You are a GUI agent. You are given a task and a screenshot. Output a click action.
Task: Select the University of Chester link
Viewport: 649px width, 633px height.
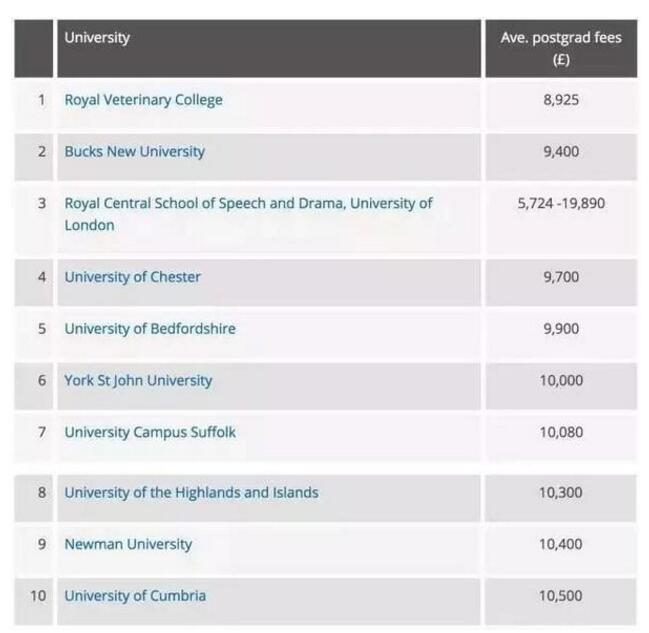click(132, 277)
